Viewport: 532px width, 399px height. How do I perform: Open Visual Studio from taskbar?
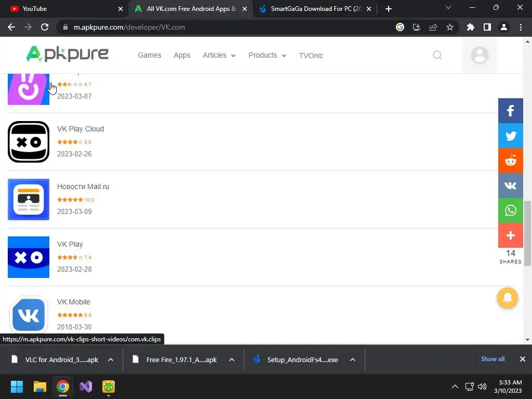[86, 387]
